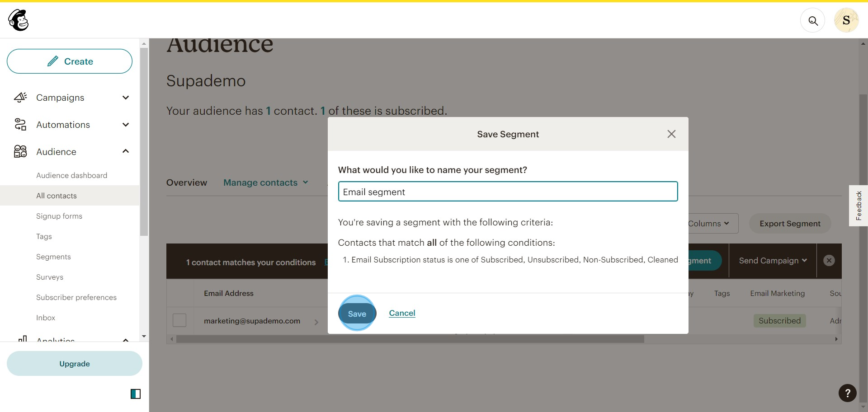
Task: Open the Inbox sidebar item
Action: [46, 318]
